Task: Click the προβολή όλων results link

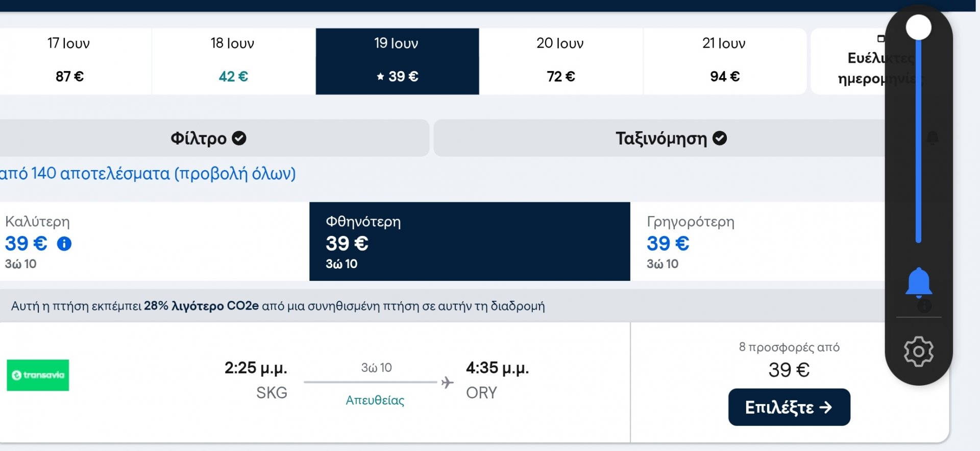Action: pyautogui.click(x=235, y=174)
